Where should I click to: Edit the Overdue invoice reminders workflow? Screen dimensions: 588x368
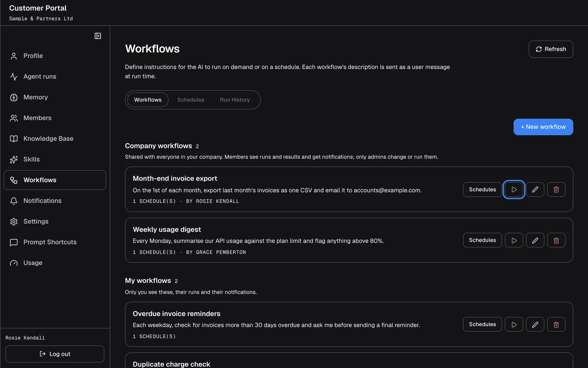pos(535,324)
